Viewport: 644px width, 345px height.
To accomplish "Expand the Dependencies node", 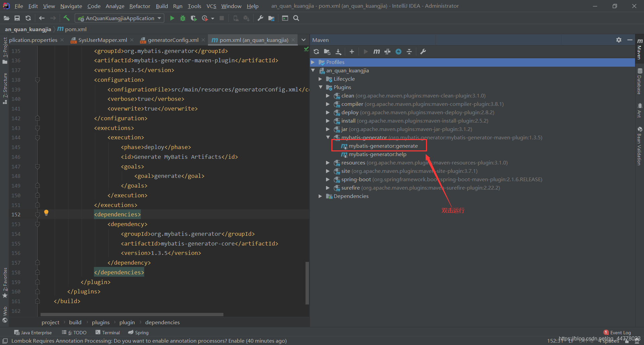I will (320, 196).
